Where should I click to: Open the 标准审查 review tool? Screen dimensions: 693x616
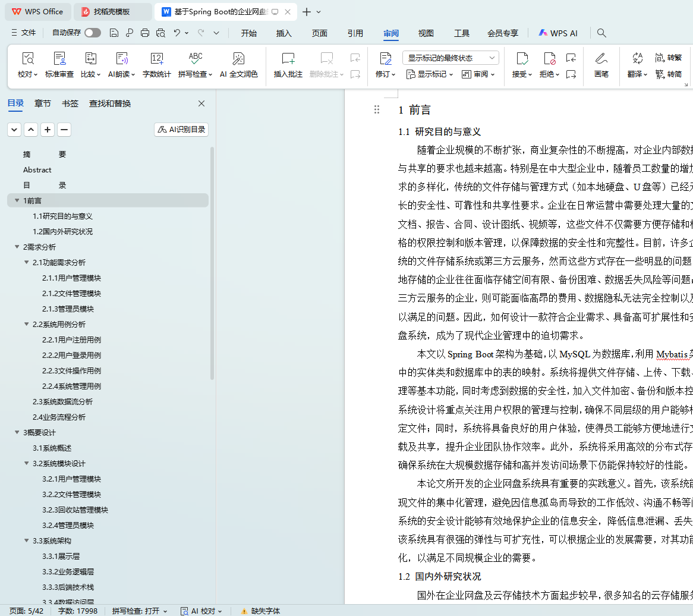(59, 59)
